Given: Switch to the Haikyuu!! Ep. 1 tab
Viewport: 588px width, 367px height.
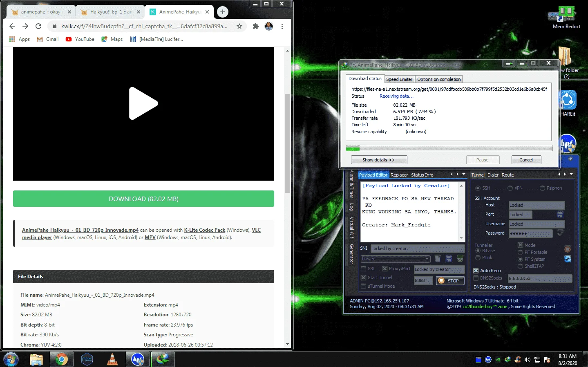Looking at the screenshot, I should (110, 12).
